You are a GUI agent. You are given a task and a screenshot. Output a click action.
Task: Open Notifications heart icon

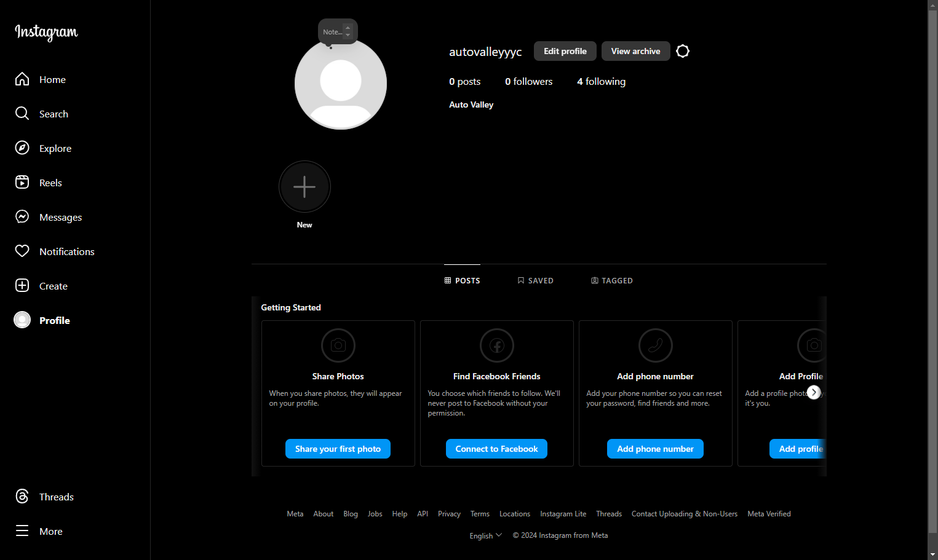coord(22,251)
